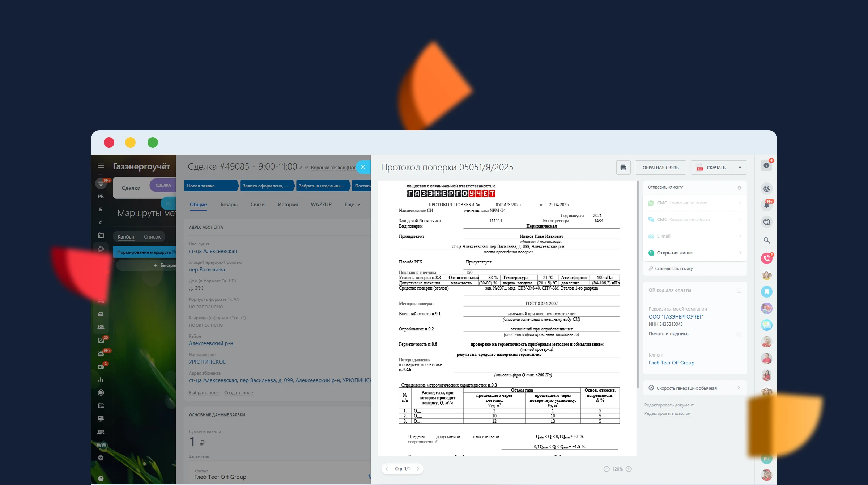Switch to the Товары tab
The image size is (868, 485).
coord(229,204)
